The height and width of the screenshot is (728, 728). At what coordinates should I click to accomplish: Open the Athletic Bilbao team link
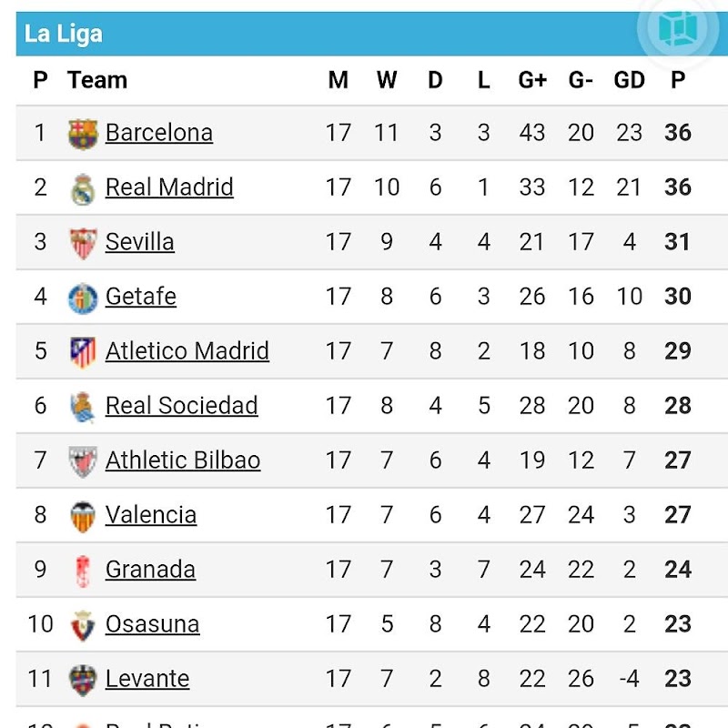pos(183,460)
